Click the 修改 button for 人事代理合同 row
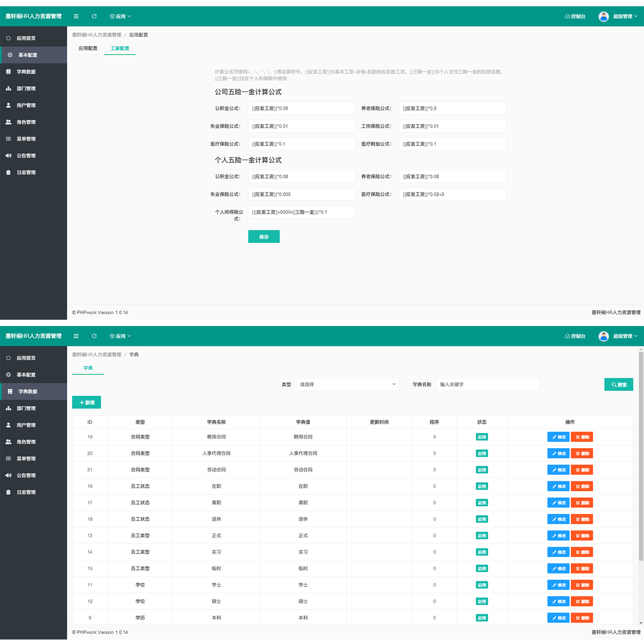The image size is (644, 644). 558,453
